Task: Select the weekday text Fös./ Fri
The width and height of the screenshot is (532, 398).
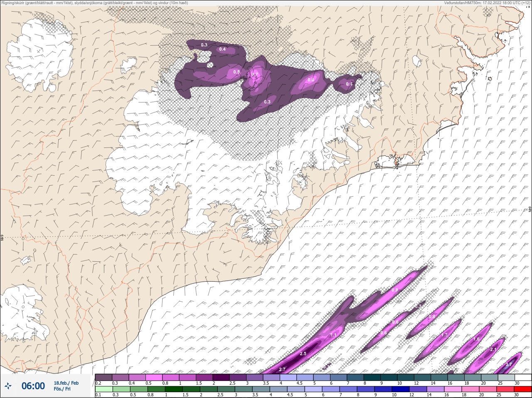Action: tap(62, 389)
